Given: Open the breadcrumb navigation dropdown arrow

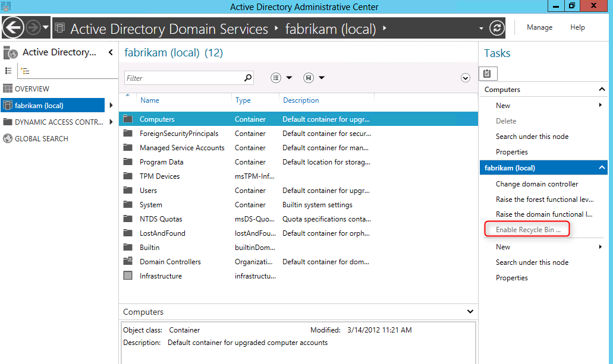Looking at the screenshot, I should tap(480, 27).
